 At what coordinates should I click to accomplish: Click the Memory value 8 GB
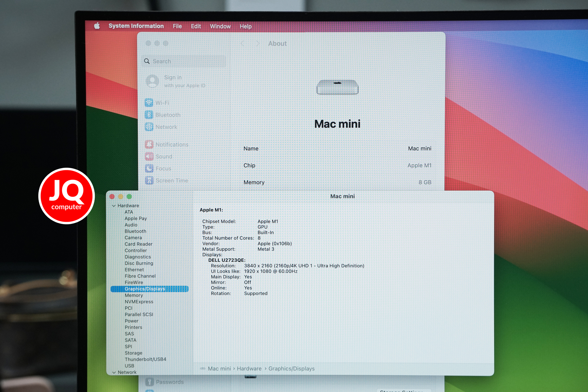tap(425, 182)
